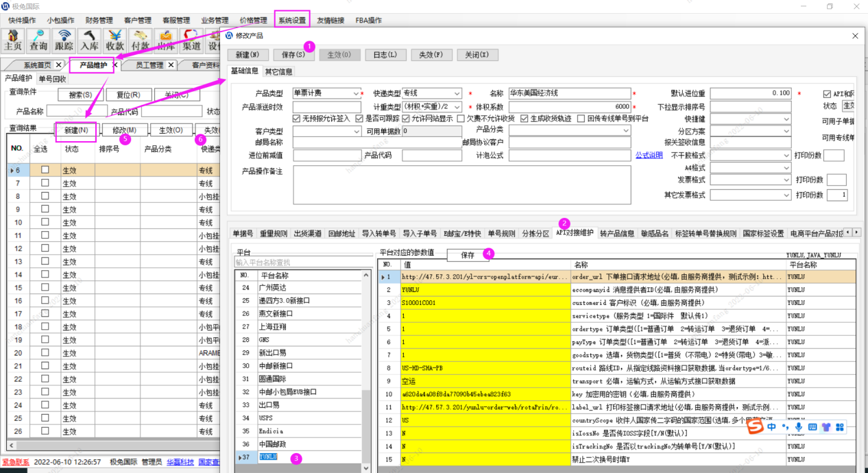
Task: Open the 出库 outbound toolbar icon
Action: tap(165, 40)
